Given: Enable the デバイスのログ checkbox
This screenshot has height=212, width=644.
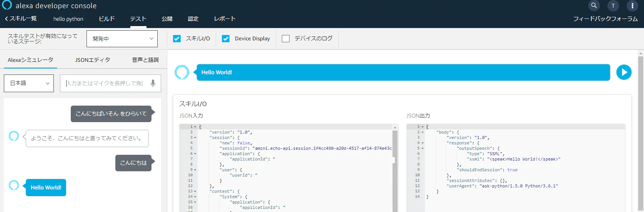Looking at the screenshot, I should [x=286, y=38].
